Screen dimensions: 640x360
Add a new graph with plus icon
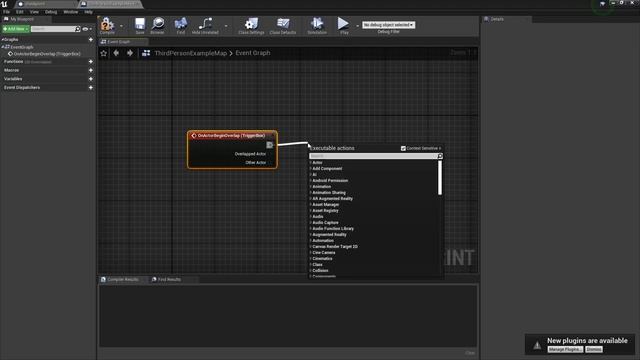tap(91, 40)
